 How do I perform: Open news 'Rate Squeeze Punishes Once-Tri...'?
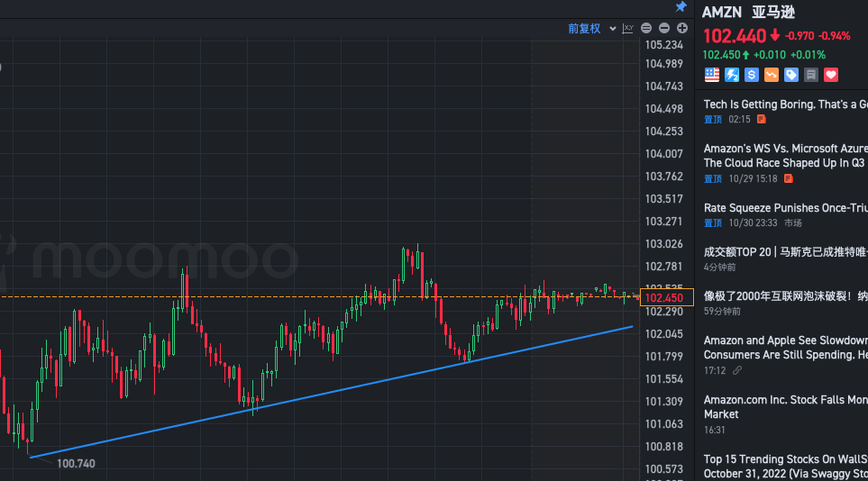785,207
